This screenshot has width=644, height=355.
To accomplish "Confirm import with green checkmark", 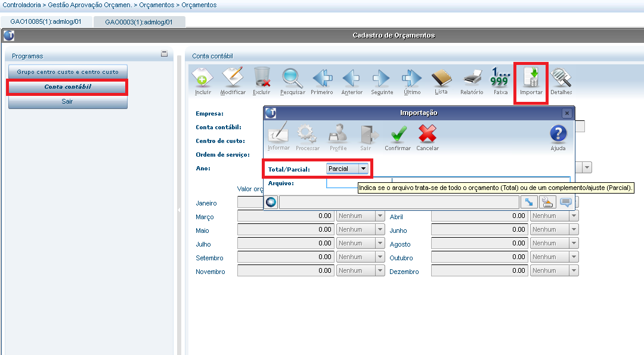I will [x=398, y=138].
